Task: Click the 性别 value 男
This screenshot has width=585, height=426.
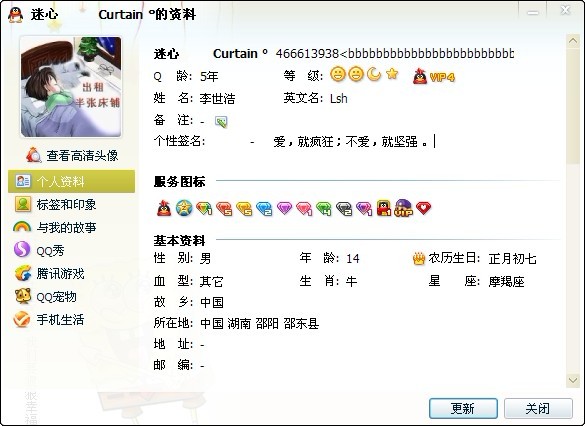Action: point(206,258)
